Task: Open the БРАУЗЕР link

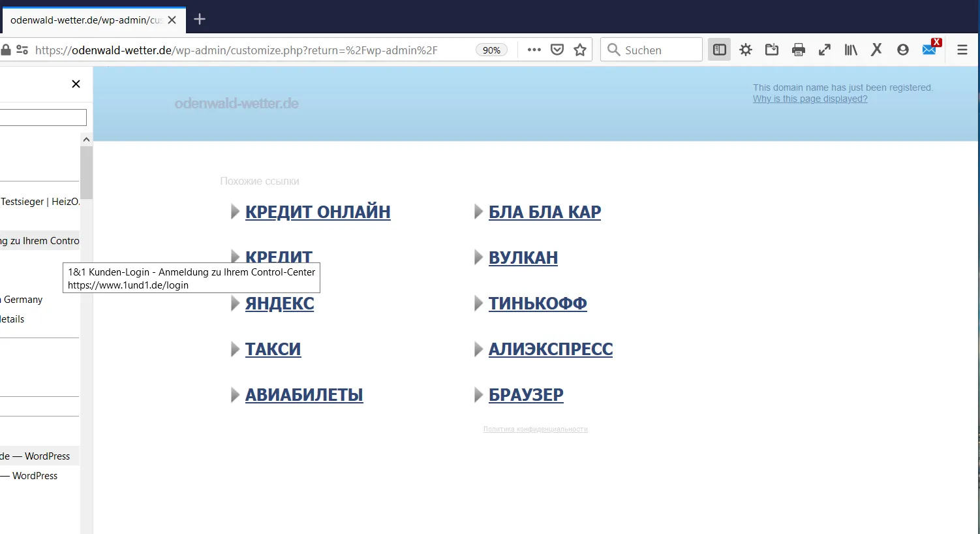Action: (526, 395)
